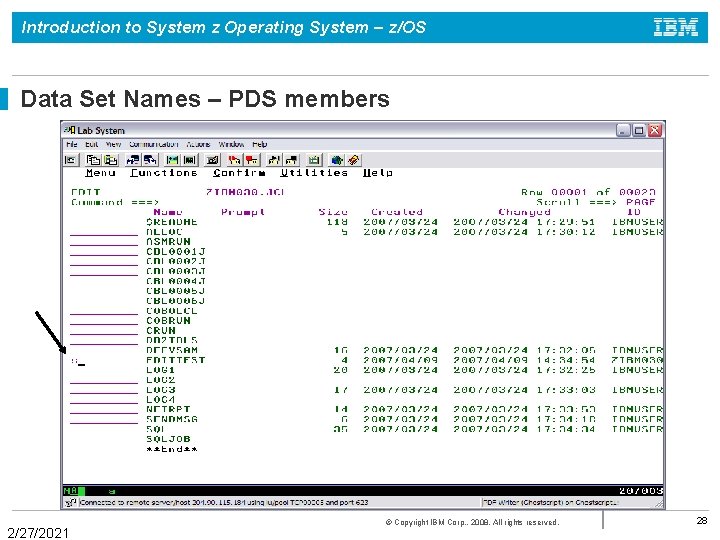Image resolution: width=720 pixels, height=540 pixels.
Task: Click the line command field beside ASMRUN
Action: click(104, 242)
